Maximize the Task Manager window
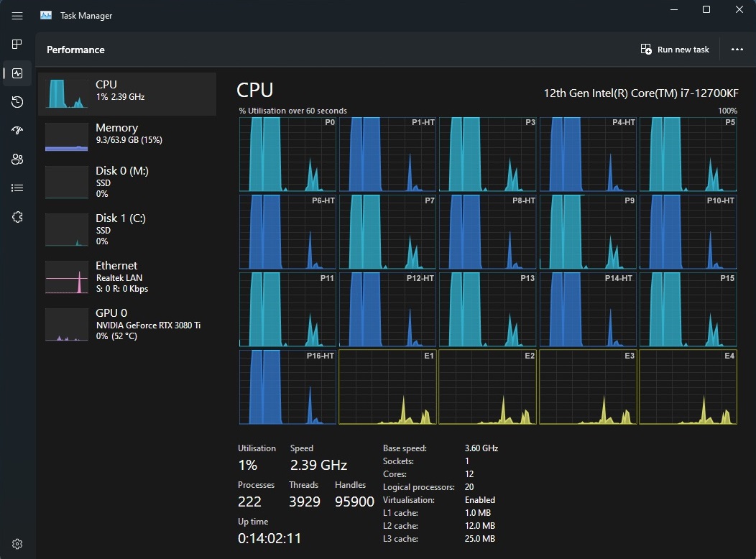Image resolution: width=756 pixels, height=559 pixels. 706,10
